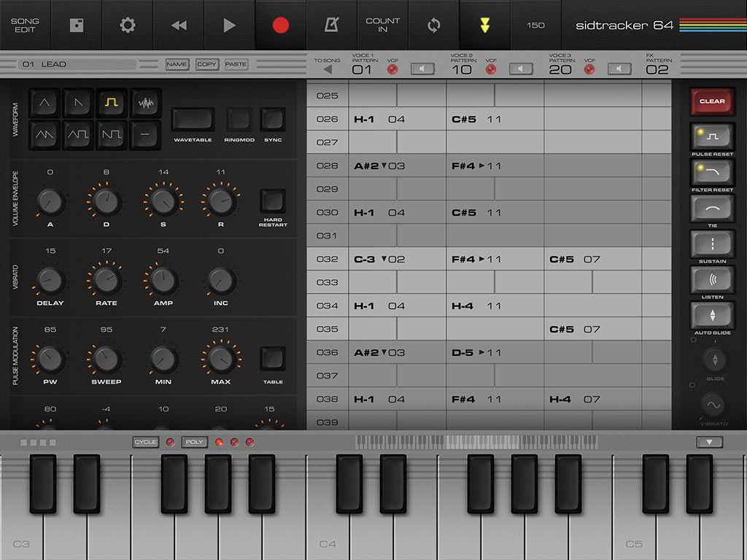Open Song Edit view
The width and height of the screenshot is (747, 560).
[25, 26]
